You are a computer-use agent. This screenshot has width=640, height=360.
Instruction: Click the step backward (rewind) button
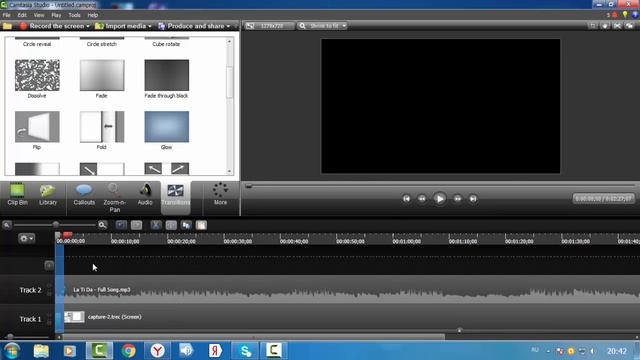pyautogui.click(x=422, y=199)
